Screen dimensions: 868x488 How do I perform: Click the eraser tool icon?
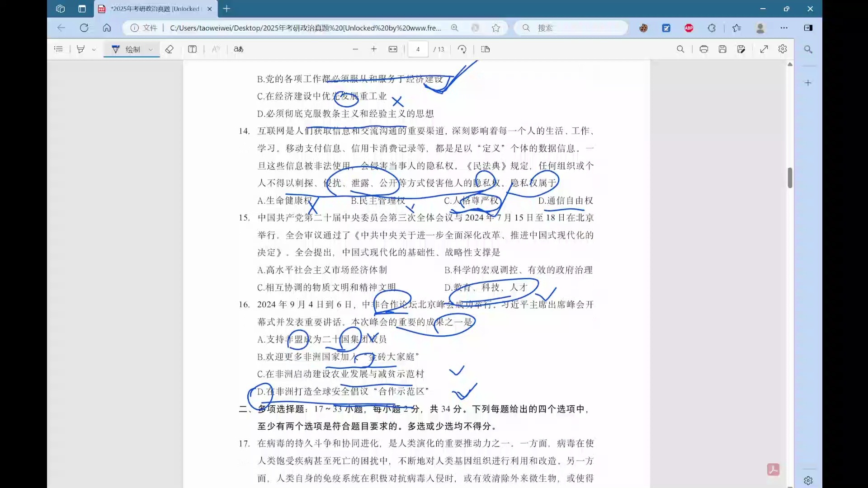coord(170,49)
